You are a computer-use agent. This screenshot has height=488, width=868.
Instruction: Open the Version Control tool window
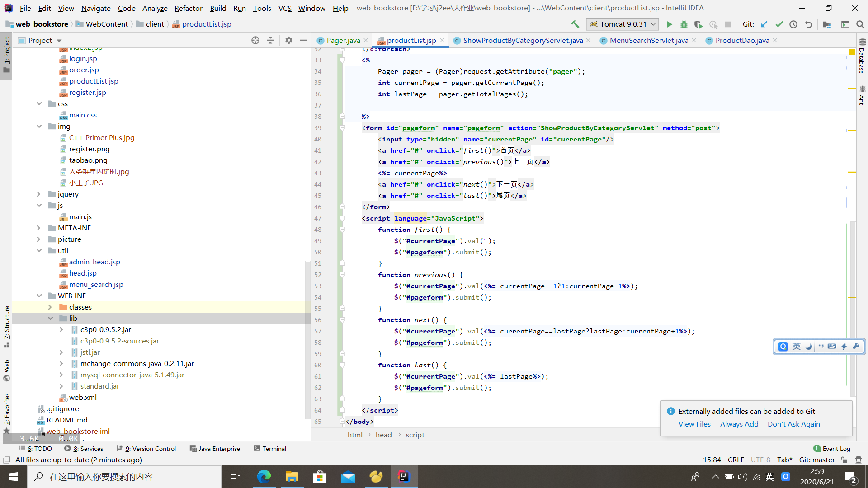click(x=146, y=449)
